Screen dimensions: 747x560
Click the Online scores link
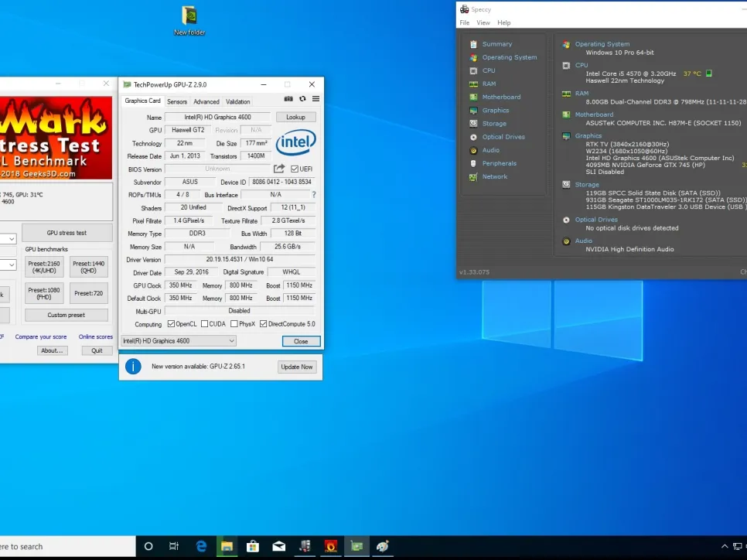[x=95, y=336]
